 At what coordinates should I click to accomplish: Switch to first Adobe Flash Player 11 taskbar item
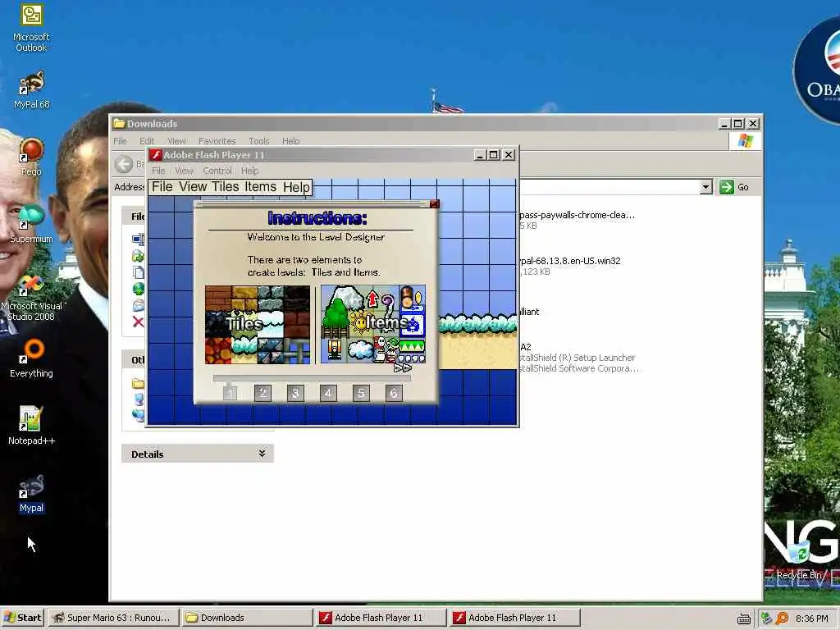pos(381,618)
